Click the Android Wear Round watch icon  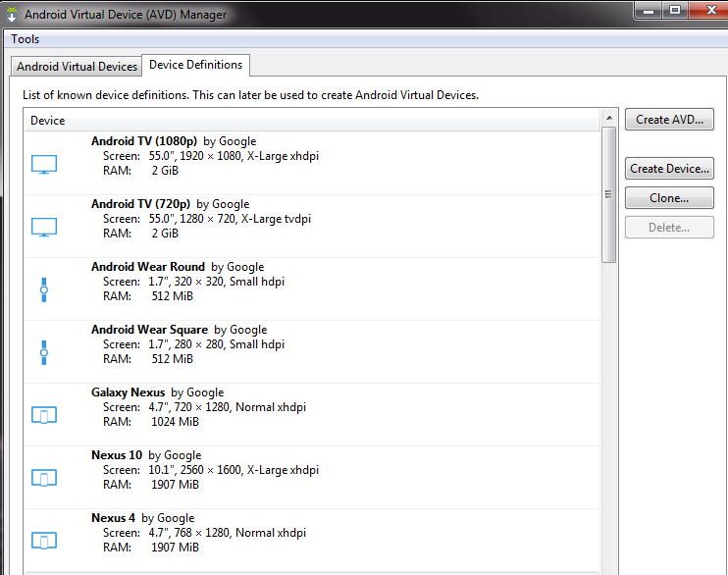tap(44, 289)
